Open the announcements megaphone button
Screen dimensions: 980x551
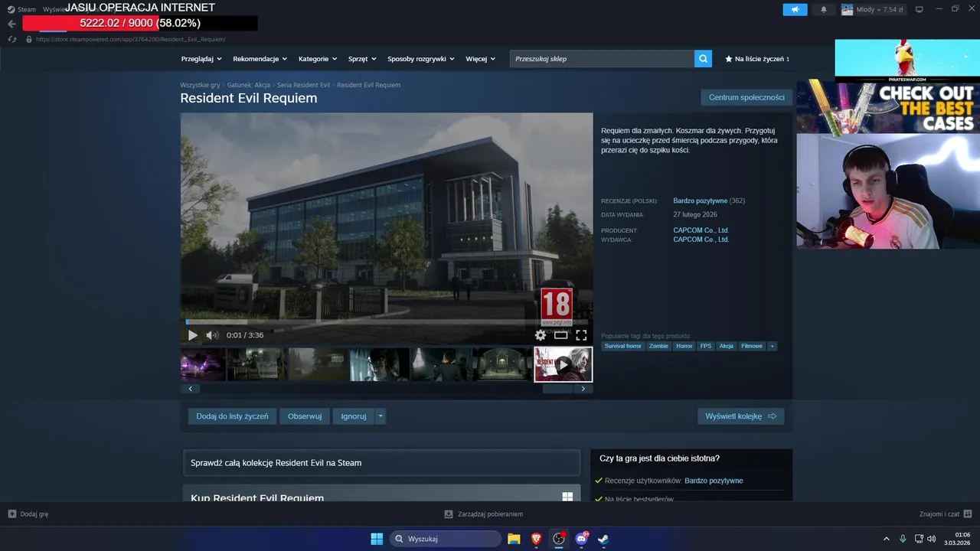pyautogui.click(x=795, y=9)
